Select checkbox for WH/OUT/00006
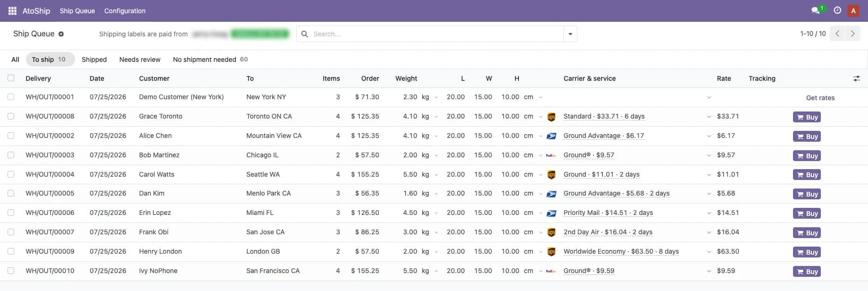The height and width of the screenshot is (291, 868). tap(11, 213)
